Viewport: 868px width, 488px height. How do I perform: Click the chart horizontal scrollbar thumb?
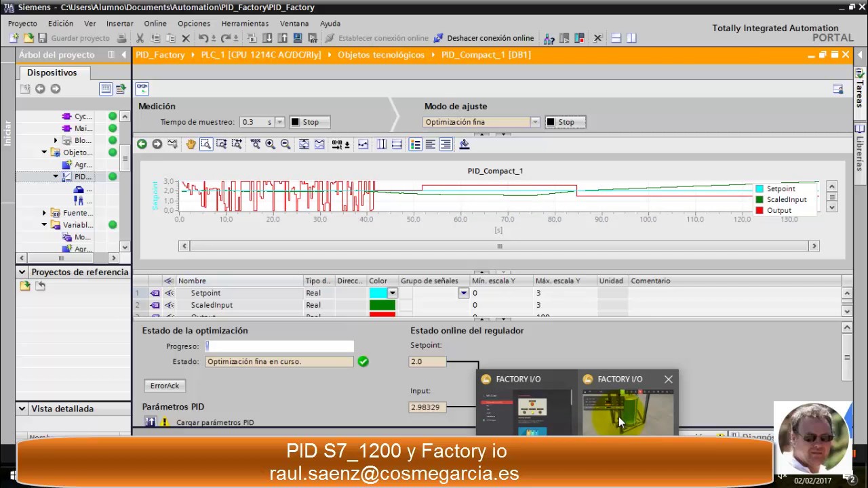[x=500, y=246]
